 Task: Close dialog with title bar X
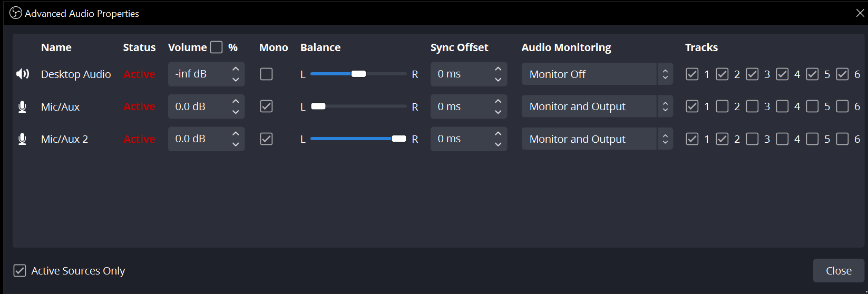click(860, 13)
